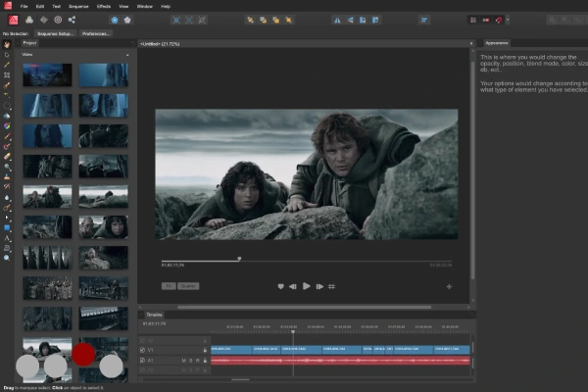
Task: Switch to the Appearance panel tab
Action: point(497,43)
